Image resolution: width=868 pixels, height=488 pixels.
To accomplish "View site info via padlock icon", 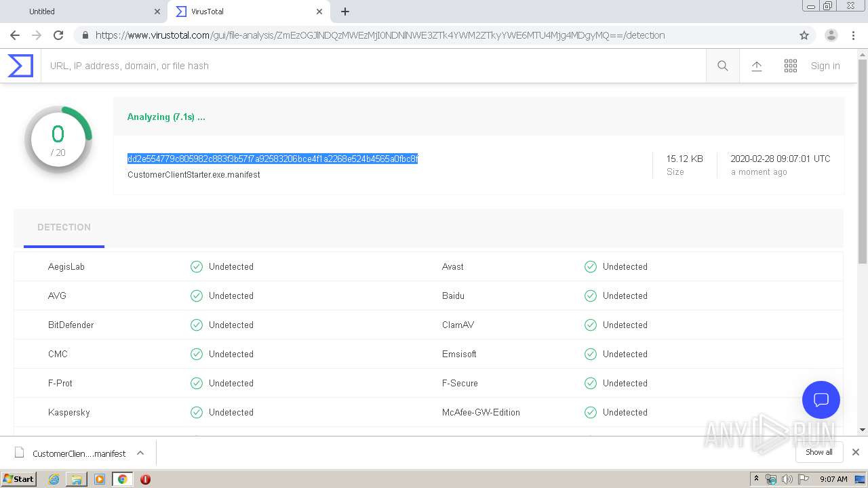I will point(85,35).
